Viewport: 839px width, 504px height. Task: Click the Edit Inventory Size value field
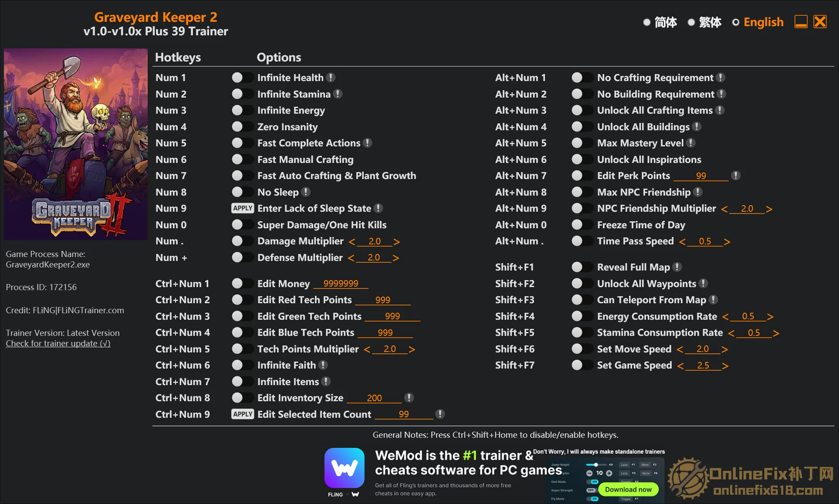coord(374,398)
